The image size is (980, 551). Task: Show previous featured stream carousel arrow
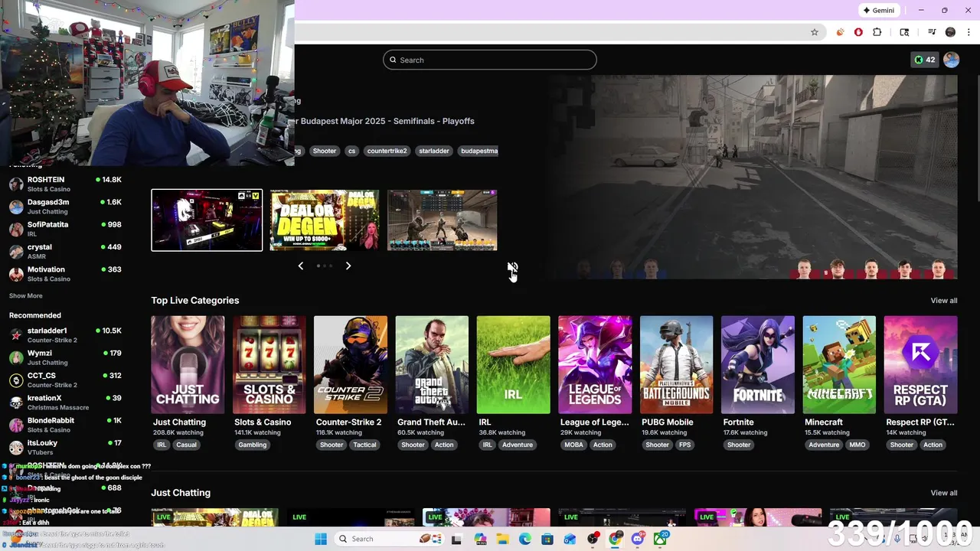tap(300, 266)
